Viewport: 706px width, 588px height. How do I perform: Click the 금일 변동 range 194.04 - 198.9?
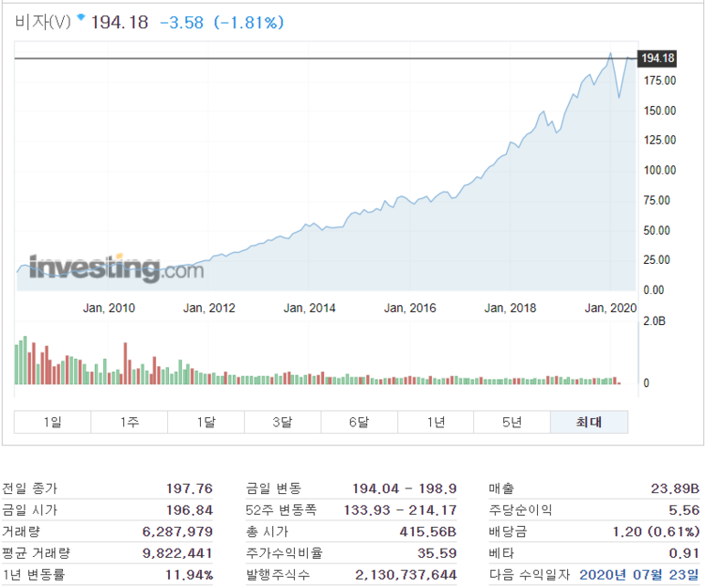click(405, 488)
